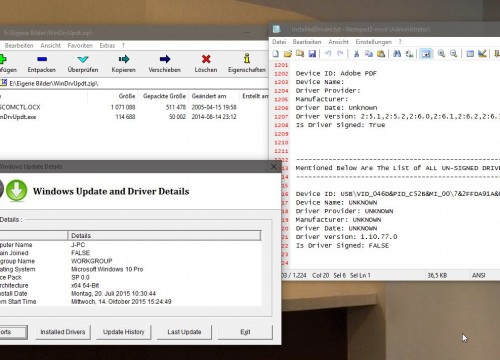Open ? help menu in Notepad2
Viewport: 500px width, 360px height.
click(x=400, y=42)
